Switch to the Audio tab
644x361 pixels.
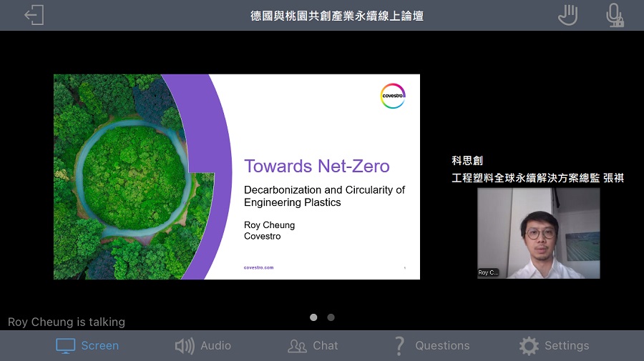pos(203,346)
